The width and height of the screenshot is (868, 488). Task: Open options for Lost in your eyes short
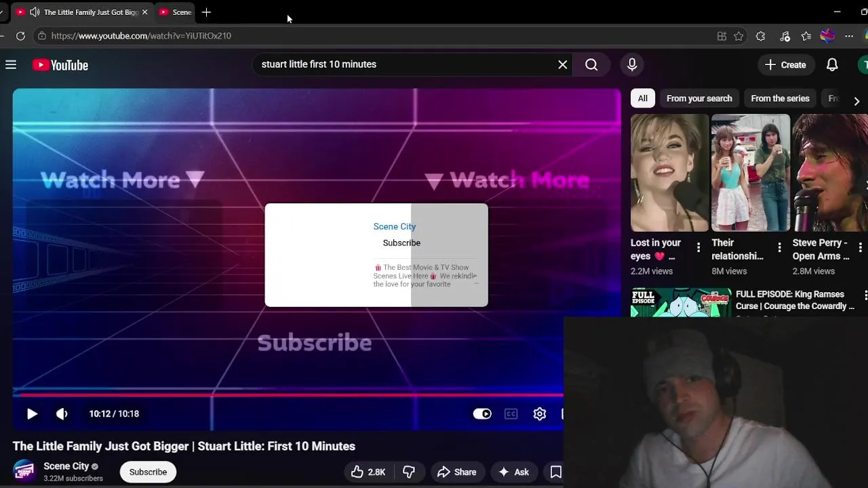coord(698,247)
